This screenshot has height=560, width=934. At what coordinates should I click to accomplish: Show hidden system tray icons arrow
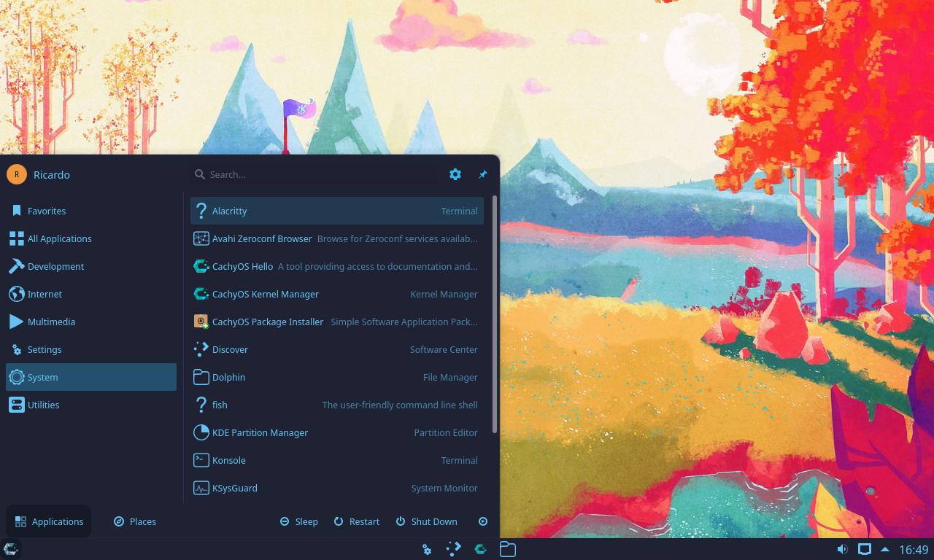885,549
